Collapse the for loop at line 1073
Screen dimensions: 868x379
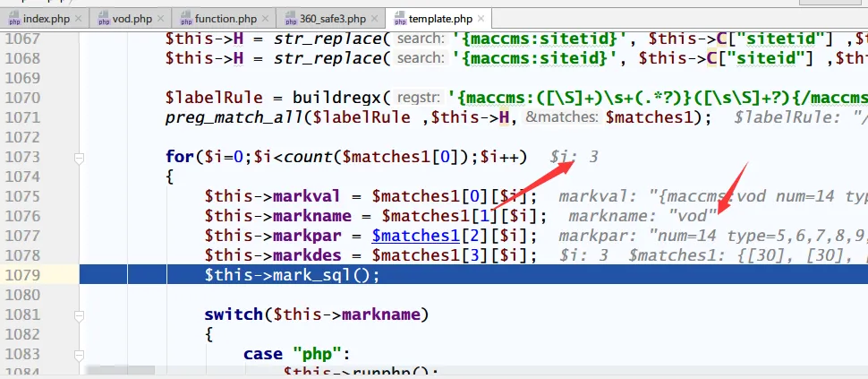(x=80, y=158)
